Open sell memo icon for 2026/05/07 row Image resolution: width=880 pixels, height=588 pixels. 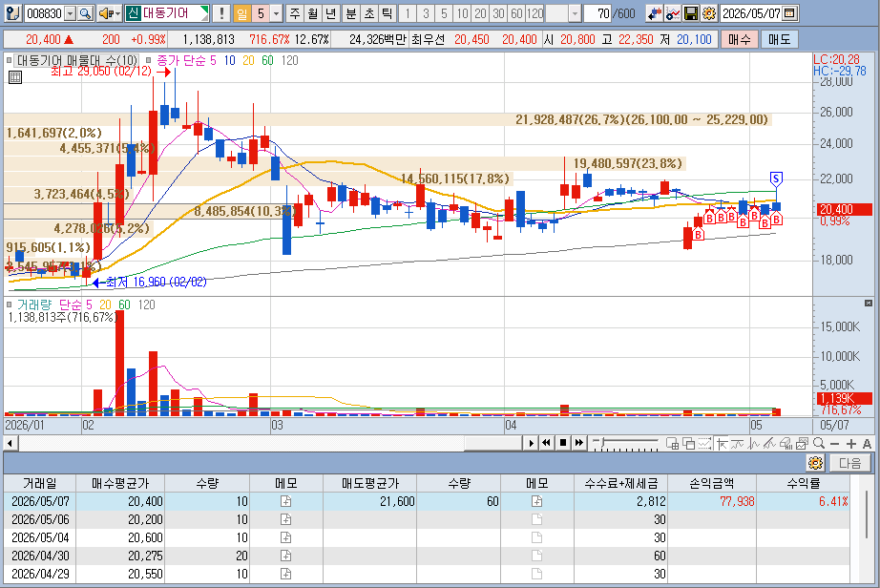[x=536, y=501]
